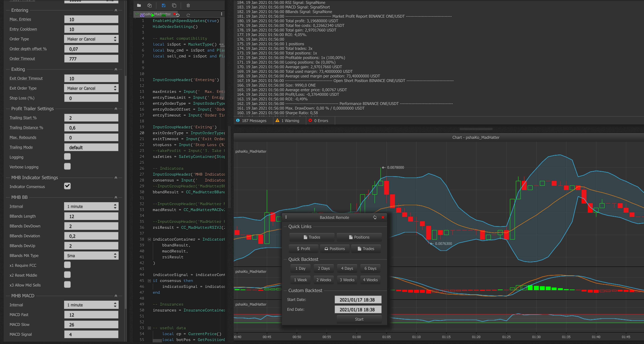Enable the Verbose Logging checkbox
Image resolution: width=644 pixels, height=344 pixels.
point(67,166)
